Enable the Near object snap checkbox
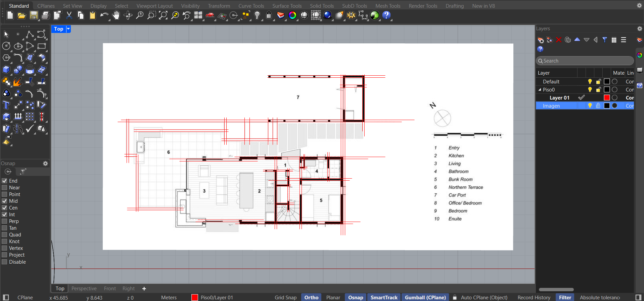 [5, 188]
